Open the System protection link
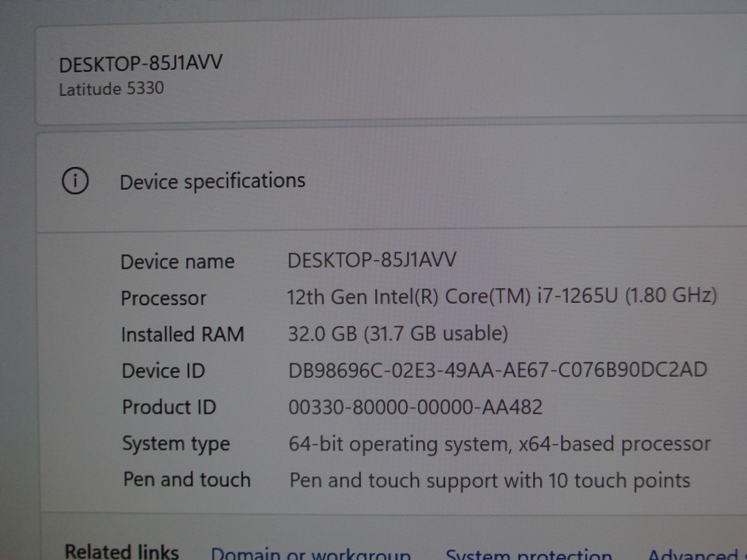Image resolution: width=747 pixels, height=560 pixels. pyautogui.click(x=529, y=554)
